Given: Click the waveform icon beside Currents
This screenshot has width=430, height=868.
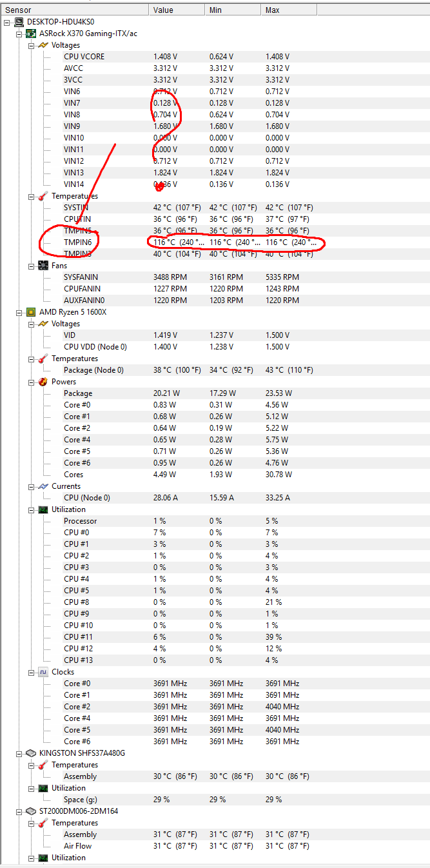Looking at the screenshot, I should coord(43,486).
